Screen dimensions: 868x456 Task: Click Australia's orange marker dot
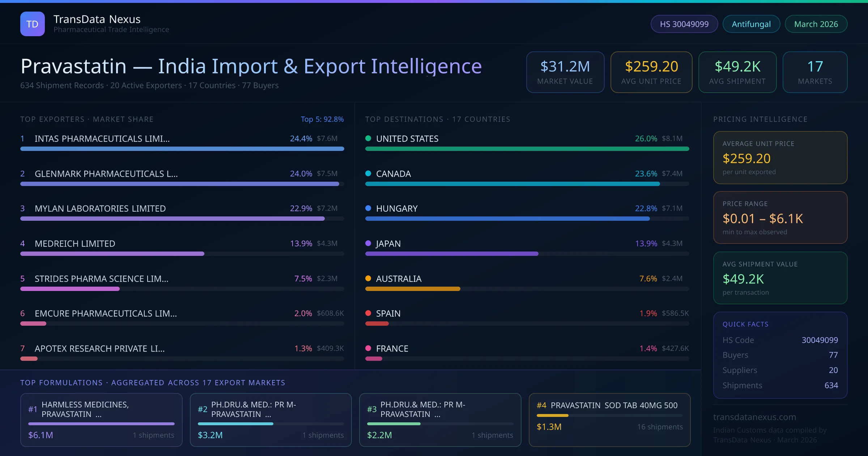(x=368, y=279)
